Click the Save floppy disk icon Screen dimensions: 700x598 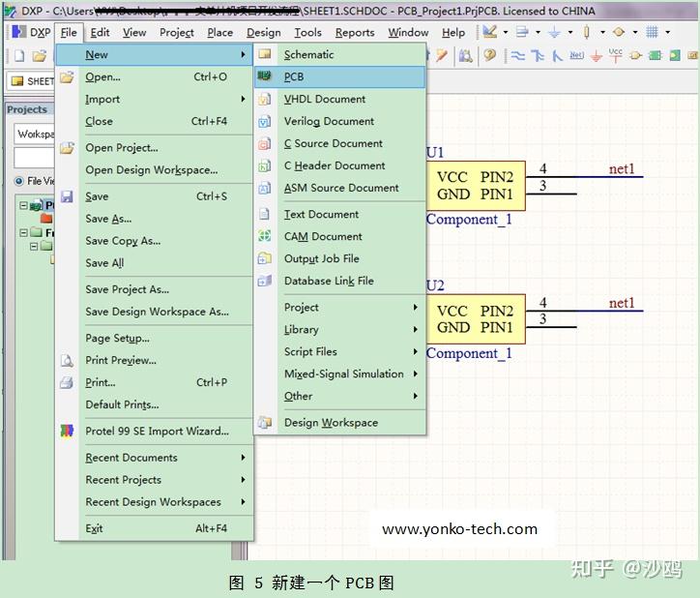[x=67, y=196]
